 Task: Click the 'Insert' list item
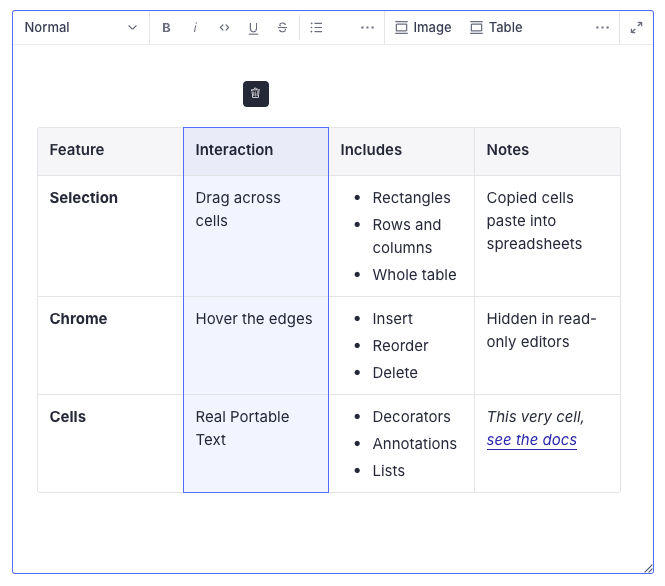click(x=392, y=319)
